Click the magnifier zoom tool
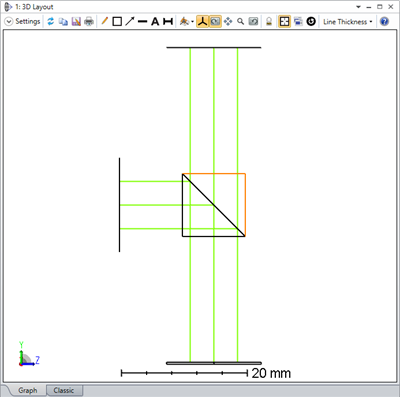Viewport: 400px width, 397px height. [240, 22]
